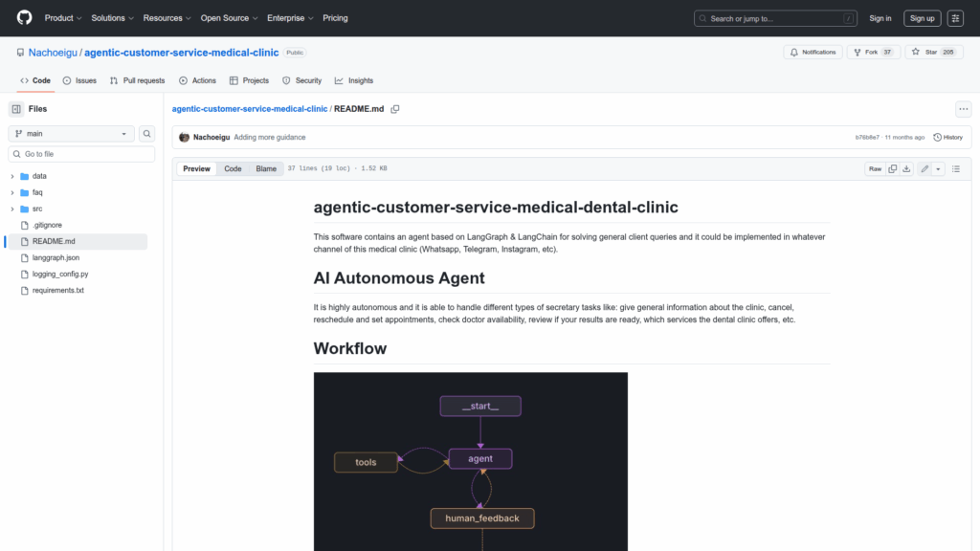This screenshot has width=980, height=551.
Task: Open agentic-customer-service-medical-clinic repo title link
Action: tap(181, 53)
